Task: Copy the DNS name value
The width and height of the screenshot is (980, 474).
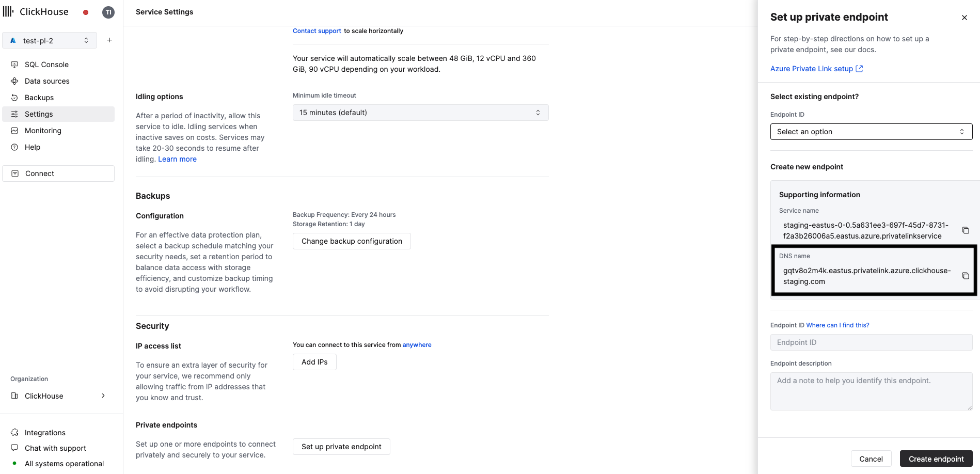Action: [965, 275]
